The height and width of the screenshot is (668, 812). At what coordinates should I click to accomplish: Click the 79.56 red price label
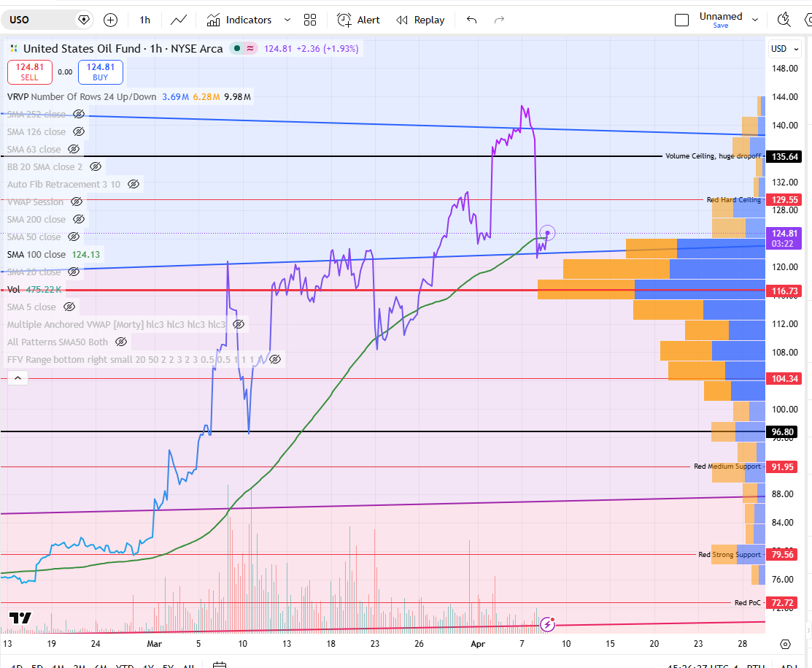pyautogui.click(x=782, y=555)
